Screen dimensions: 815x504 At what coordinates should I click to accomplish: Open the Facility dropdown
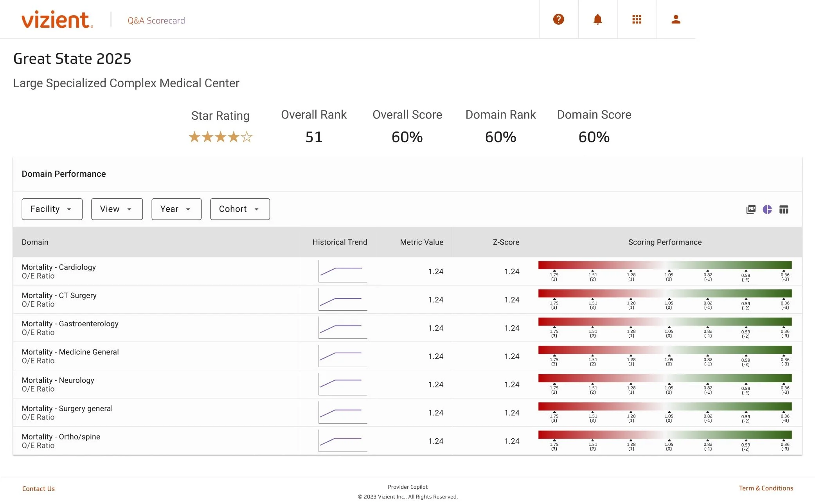[x=52, y=209]
